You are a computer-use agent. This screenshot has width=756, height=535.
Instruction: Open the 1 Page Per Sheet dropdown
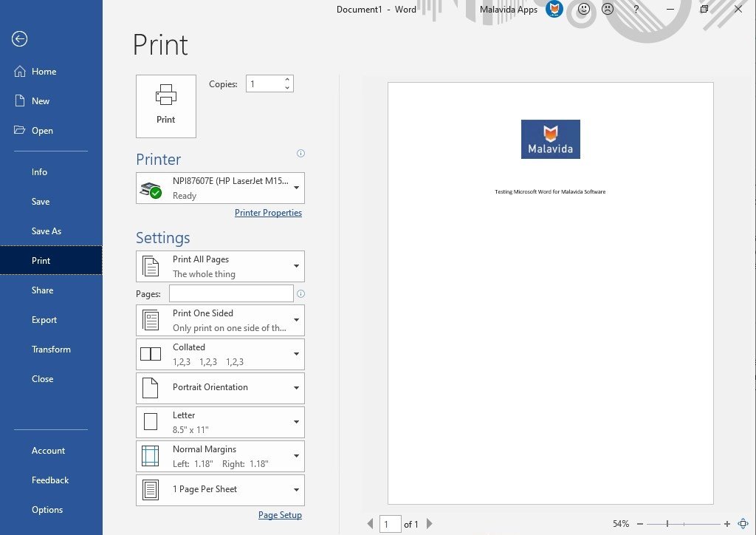(220, 490)
